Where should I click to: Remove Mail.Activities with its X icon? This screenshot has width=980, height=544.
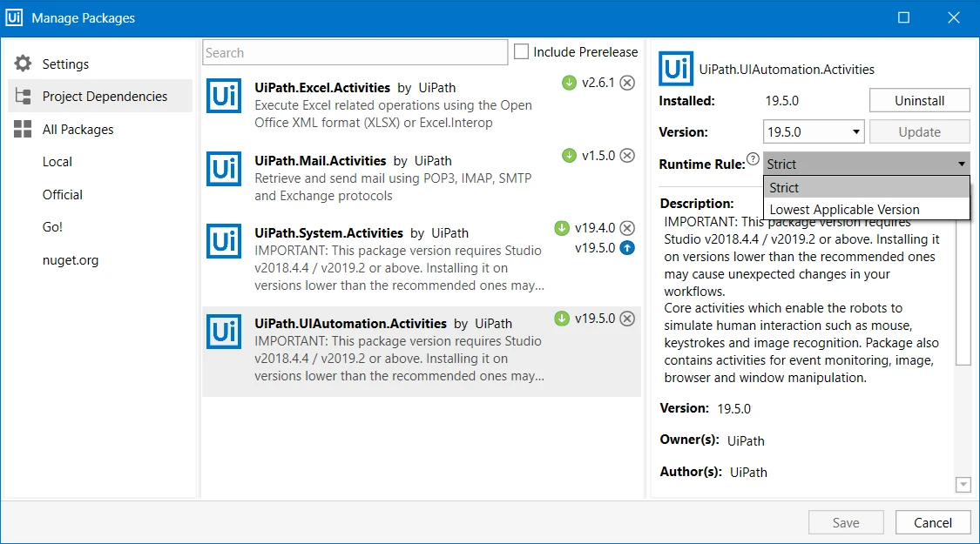coord(627,156)
